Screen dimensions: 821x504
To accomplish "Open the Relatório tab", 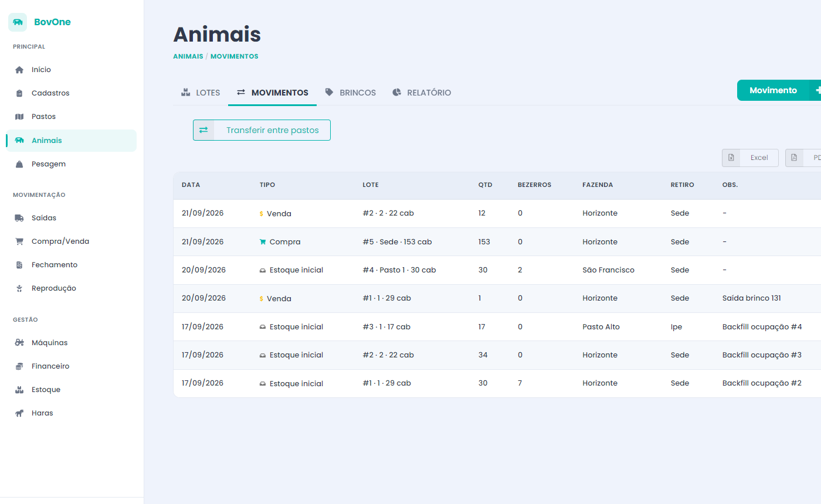I will 422,93.
